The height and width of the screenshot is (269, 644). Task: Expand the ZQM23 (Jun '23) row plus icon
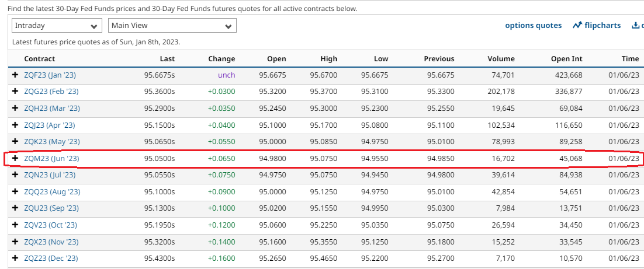[15, 159]
